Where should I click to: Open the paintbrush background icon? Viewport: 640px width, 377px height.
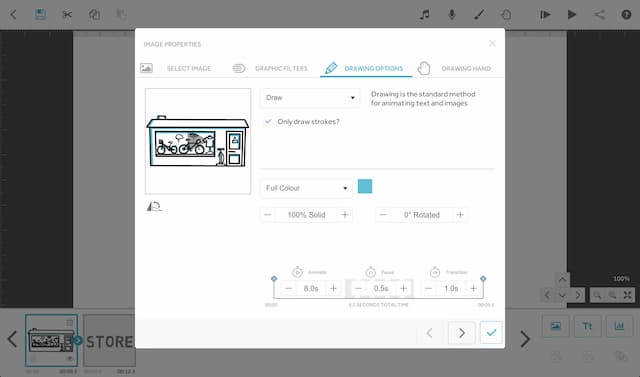[479, 15]
